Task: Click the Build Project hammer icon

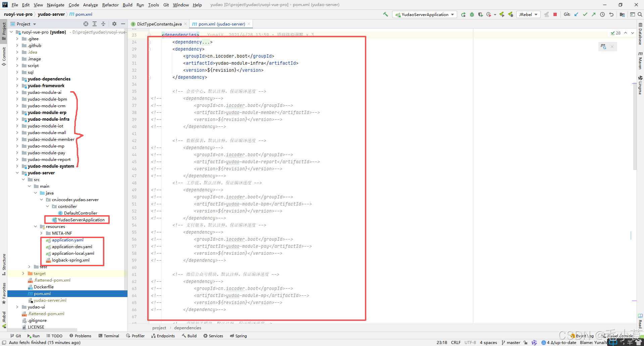Action: coord(385,14)
